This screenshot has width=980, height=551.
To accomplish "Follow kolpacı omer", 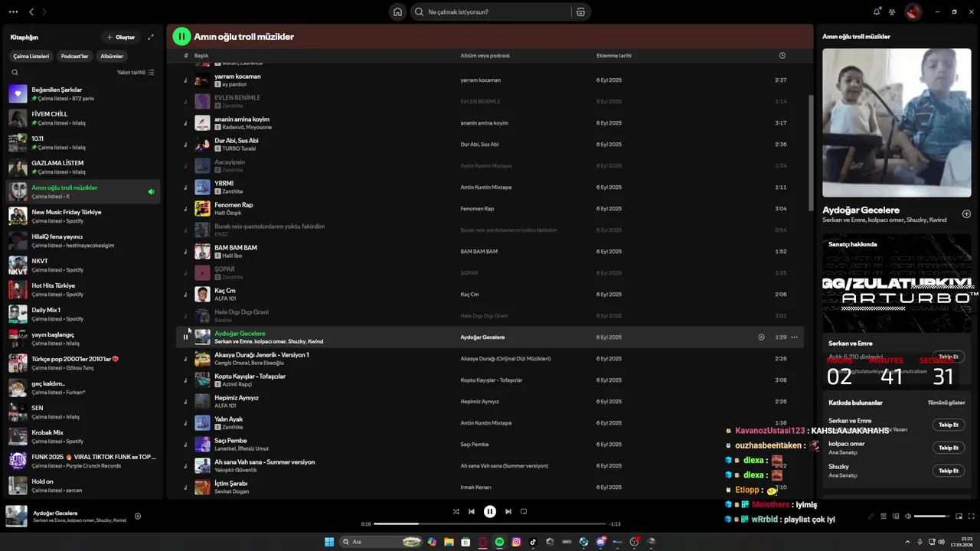I will point(949,448).
